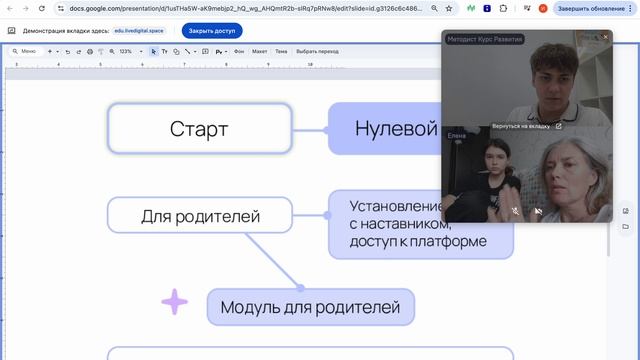Click the tab sharing indicator icon
This screenshot has width=640, height=360.
11,31
